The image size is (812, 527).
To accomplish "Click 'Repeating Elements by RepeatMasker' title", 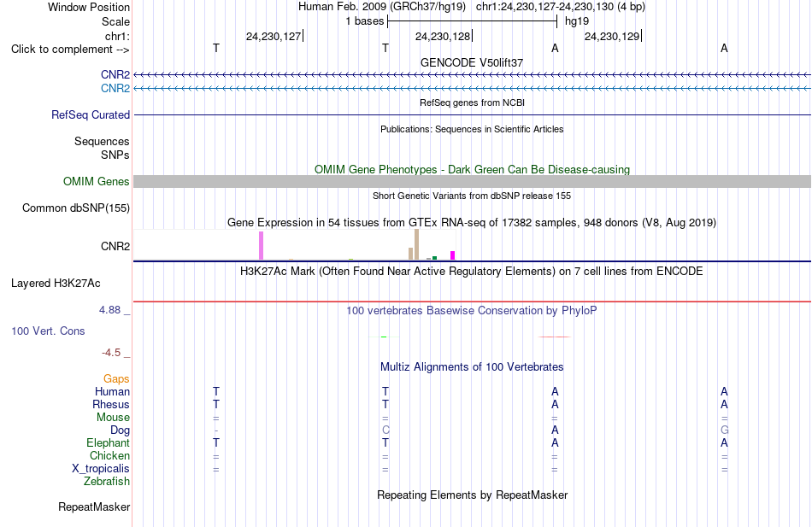I will click(x=472, y=495).
